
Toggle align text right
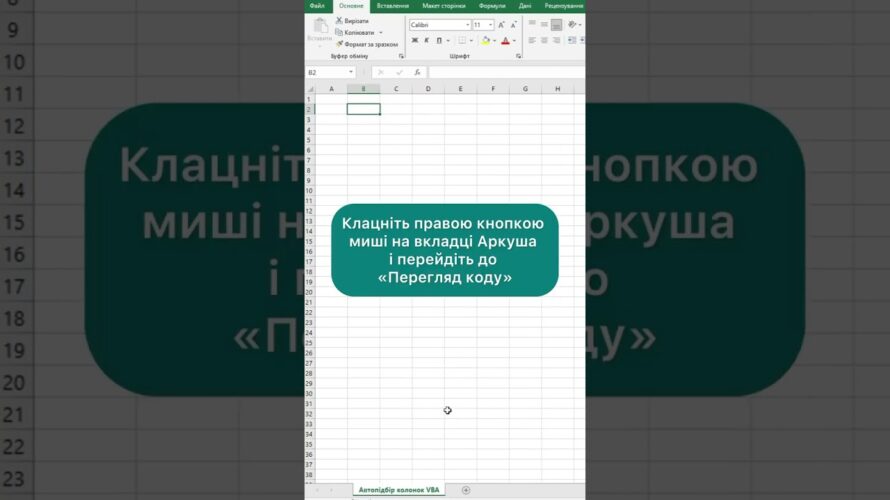(x=556, y=40)
